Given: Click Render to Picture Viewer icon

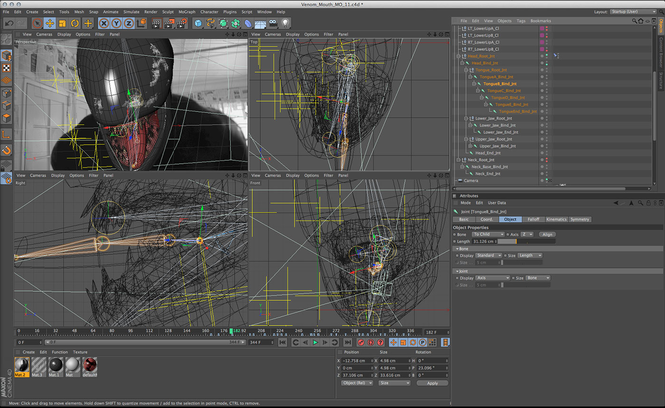Looking at the screenshot, I should click(x=169, y=23).
